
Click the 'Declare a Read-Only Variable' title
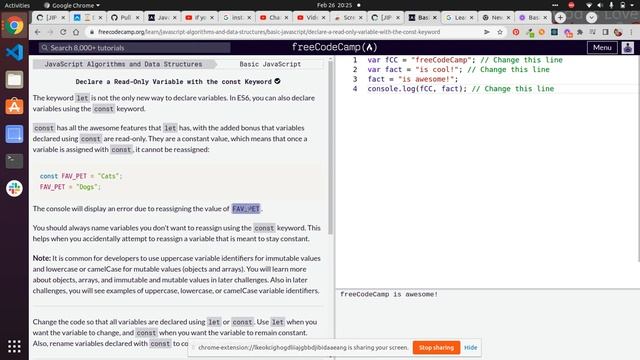click(173, 82)
